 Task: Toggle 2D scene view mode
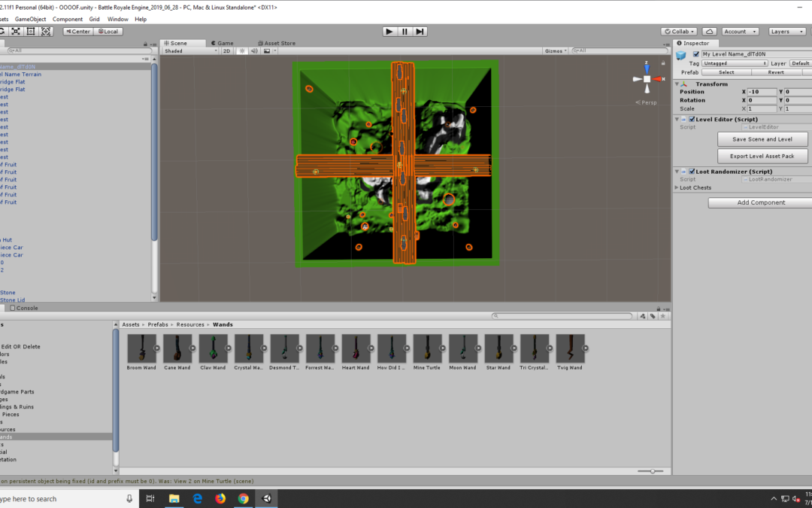click(x=226, y=51)
